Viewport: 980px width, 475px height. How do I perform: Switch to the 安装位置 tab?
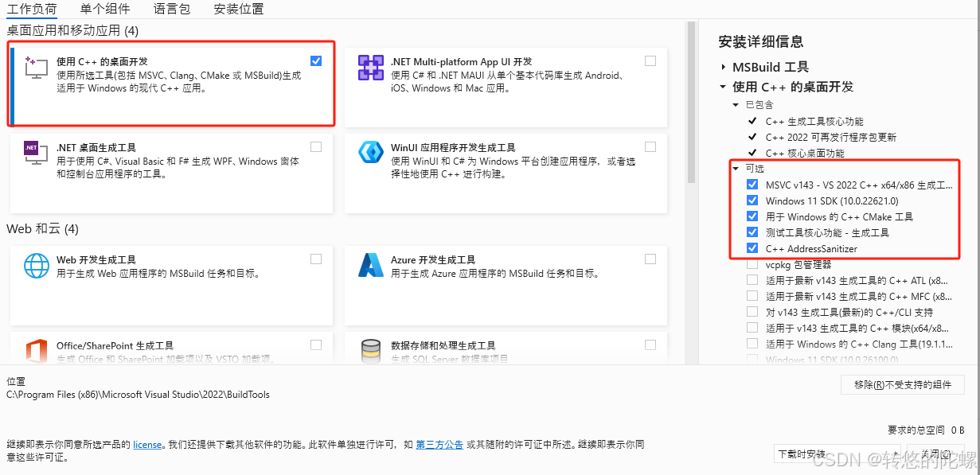click(x=239, y=10)
